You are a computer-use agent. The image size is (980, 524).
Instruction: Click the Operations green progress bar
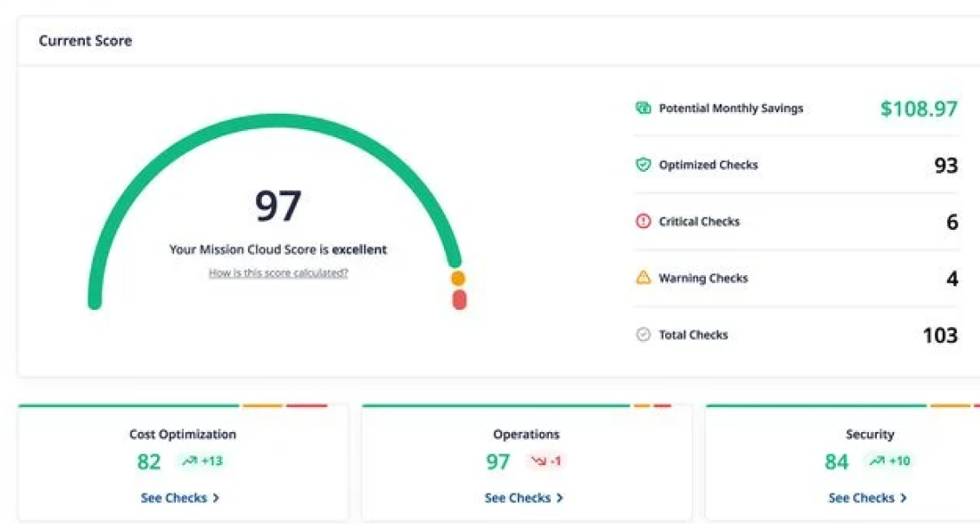click(496, 405)
